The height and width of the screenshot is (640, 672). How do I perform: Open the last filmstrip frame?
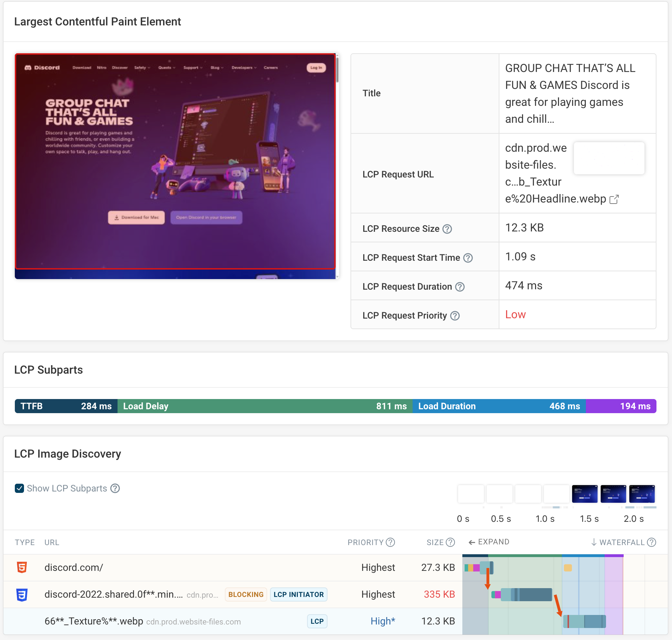(x=642, y=494)
